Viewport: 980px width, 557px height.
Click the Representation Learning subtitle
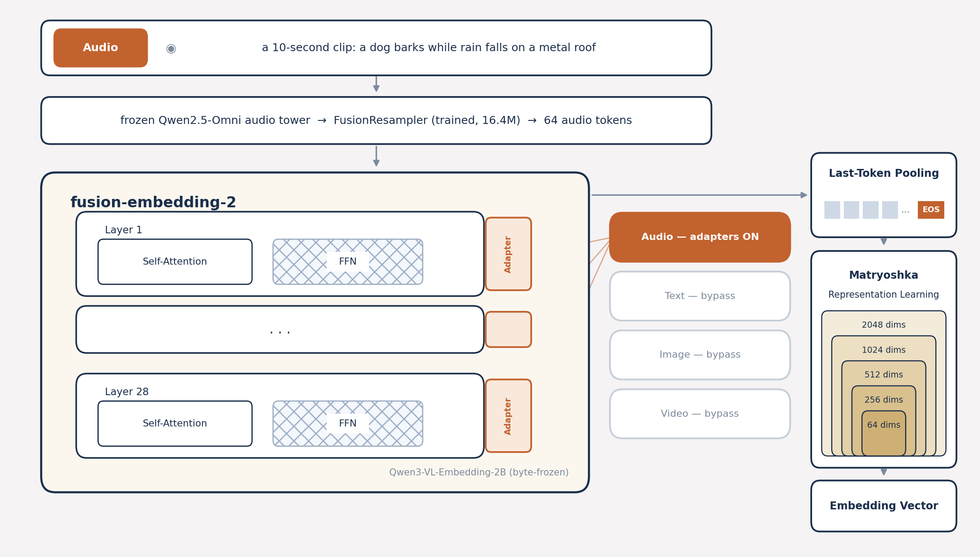click(884, 295)
